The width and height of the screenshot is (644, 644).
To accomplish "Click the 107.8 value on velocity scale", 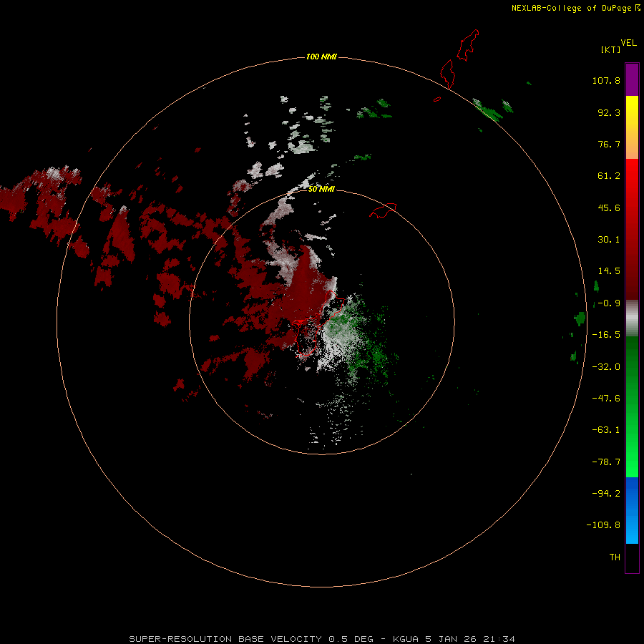I will (606, 80).
